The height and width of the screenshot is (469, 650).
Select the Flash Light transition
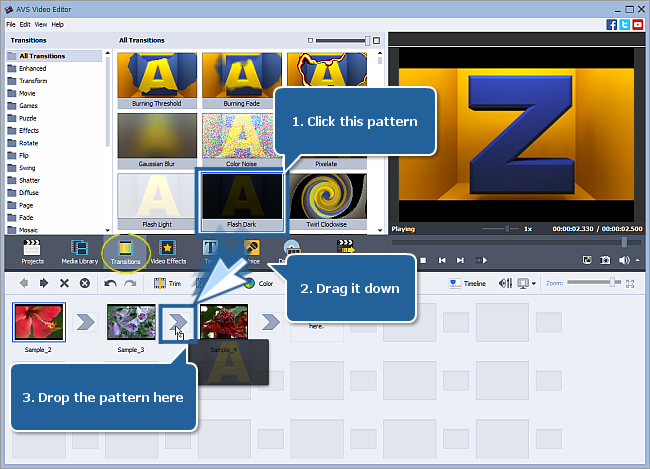157,201
